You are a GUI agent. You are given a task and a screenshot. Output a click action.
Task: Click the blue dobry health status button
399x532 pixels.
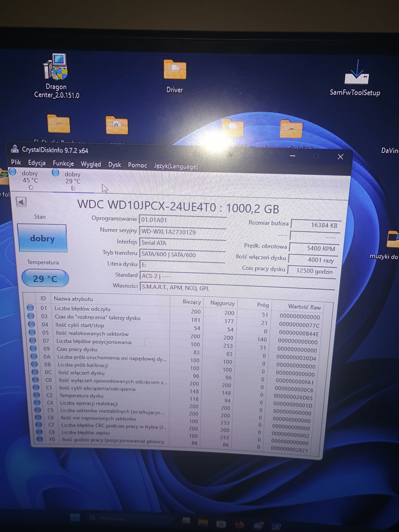point(42,238)
